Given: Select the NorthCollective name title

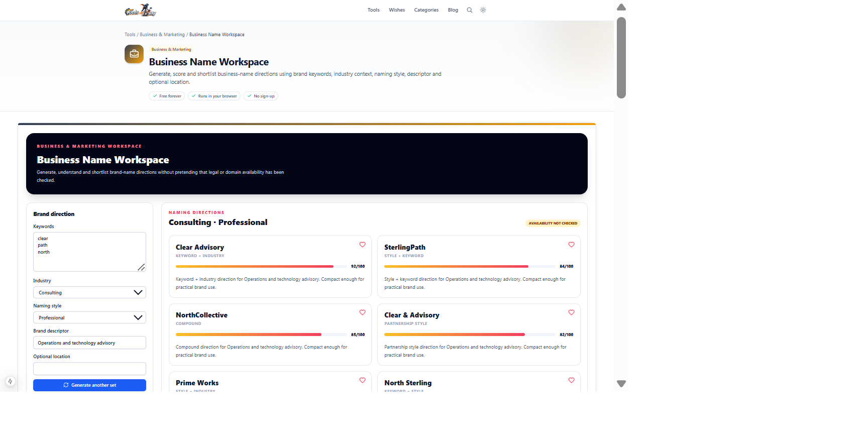Looking at the screenshot, I should click(201, 315).
